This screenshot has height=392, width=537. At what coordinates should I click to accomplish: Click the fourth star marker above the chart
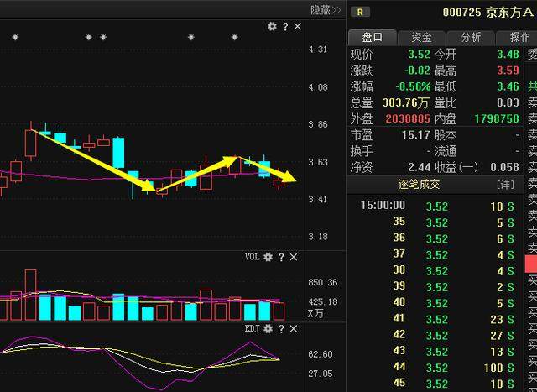(x=191, y=37)
